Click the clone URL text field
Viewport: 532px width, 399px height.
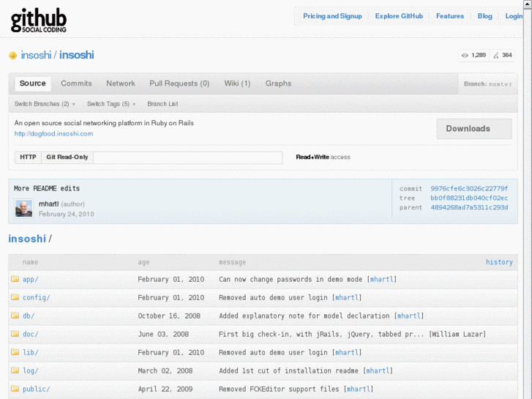pyautogui.click(x=187, y=157)
